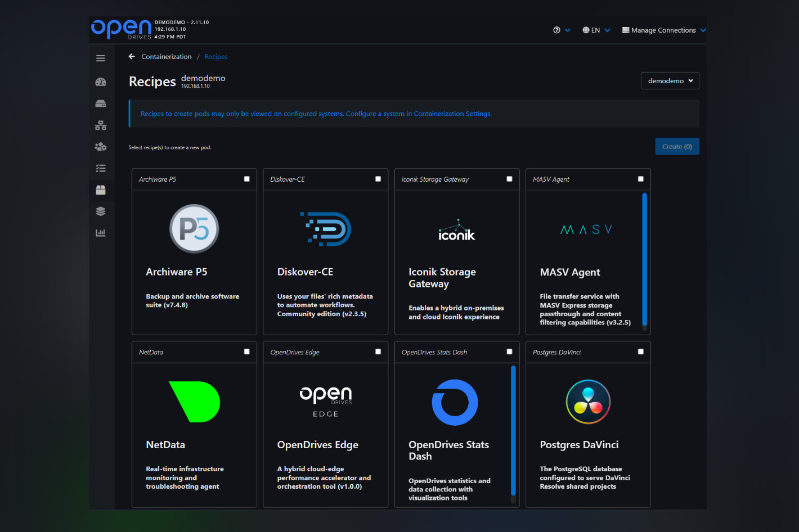Viewport: 799px width, 532px height.
Task: Click the Archiware P5 logo
Action: 194,229
